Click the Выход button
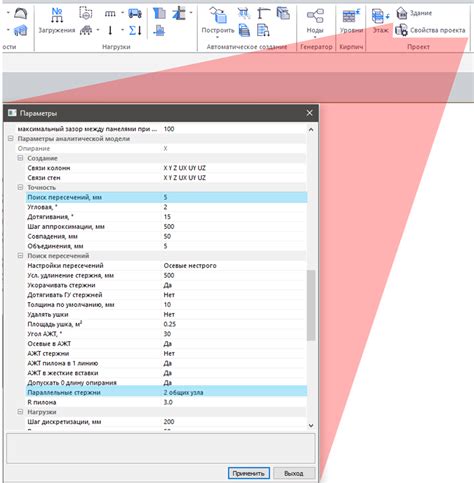The width and height of the screenshot is (474, 483). point(294,473)
